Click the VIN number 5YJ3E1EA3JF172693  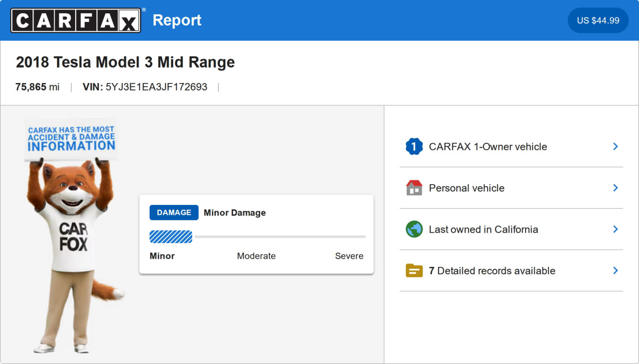[157, 87]
